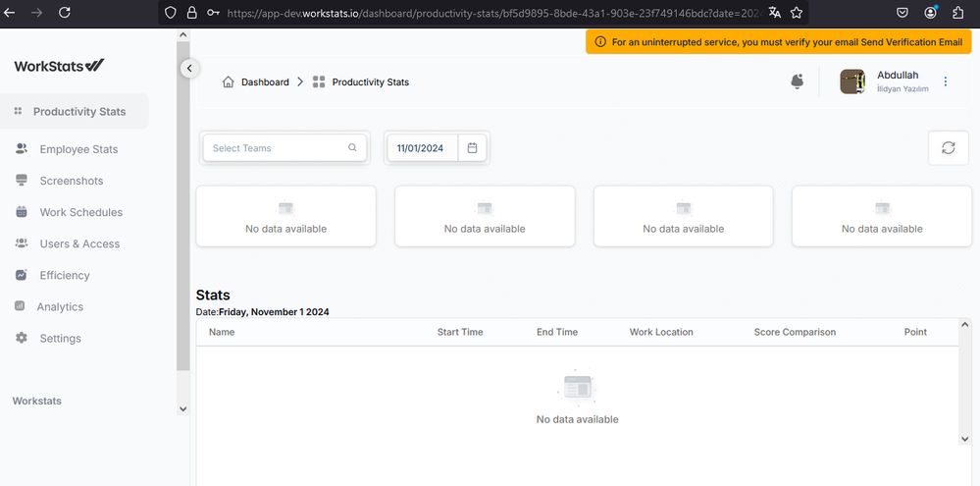Open browser extensions puzzle icon
This screenshot has height=486, width=980.
[958, 13]
